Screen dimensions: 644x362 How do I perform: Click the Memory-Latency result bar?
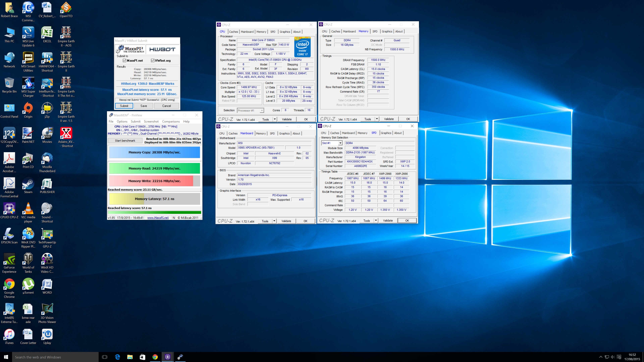pos(154,199)
